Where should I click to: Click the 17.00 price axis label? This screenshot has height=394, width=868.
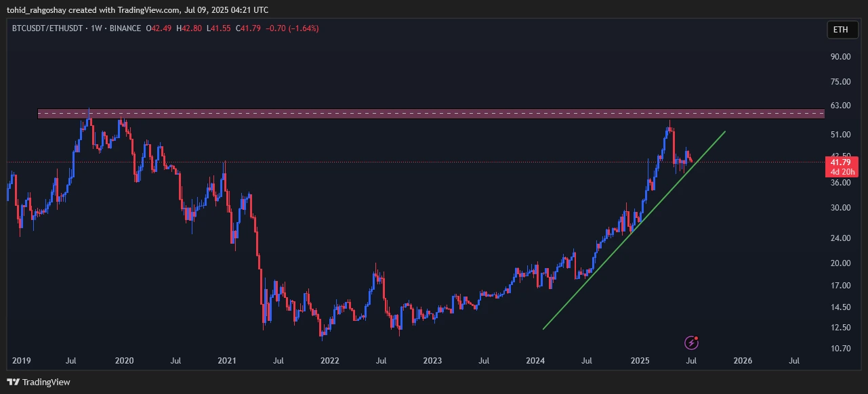841,286
